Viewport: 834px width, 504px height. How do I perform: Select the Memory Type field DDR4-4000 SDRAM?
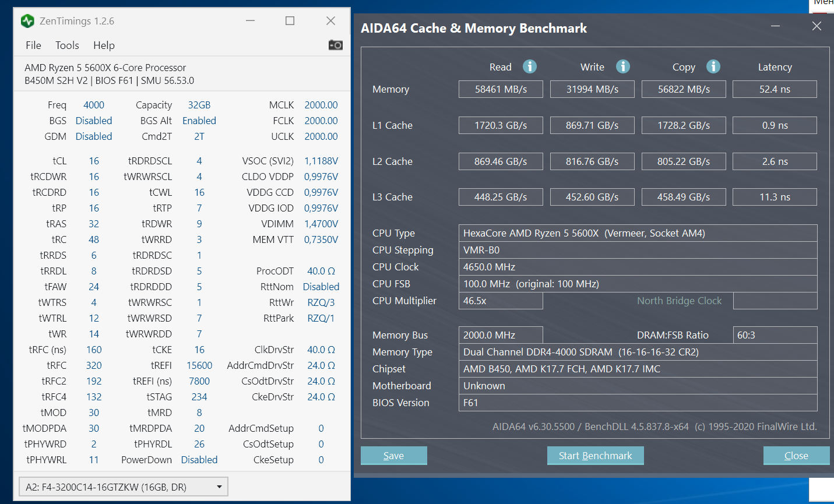(638, 352)
